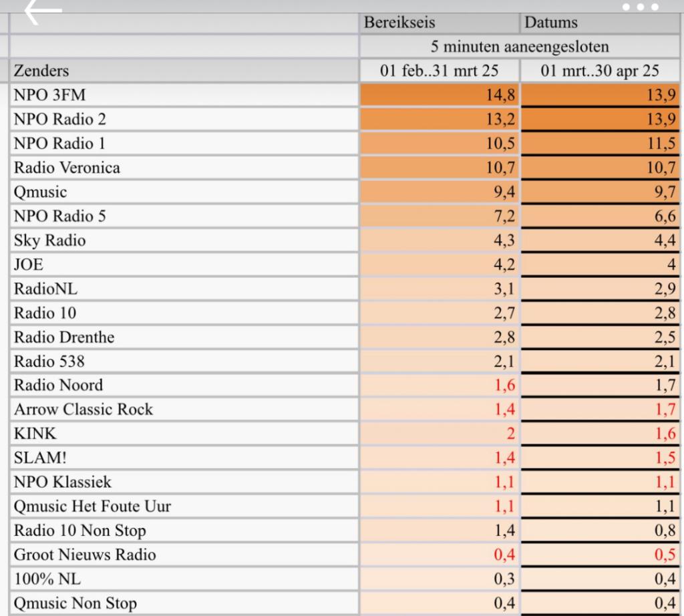
Task: Click Radio Drenthe value 2,5
Action: (x=600, y=337)
